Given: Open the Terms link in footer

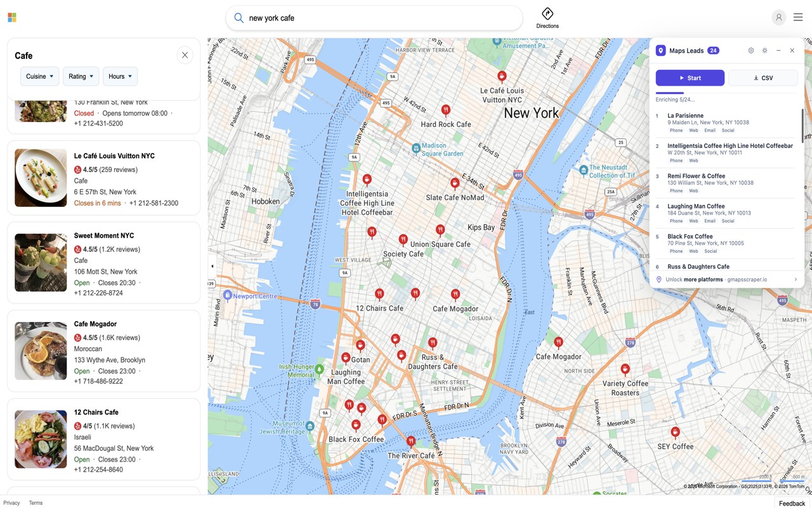Looking at the screenshot, I should 36,503.
